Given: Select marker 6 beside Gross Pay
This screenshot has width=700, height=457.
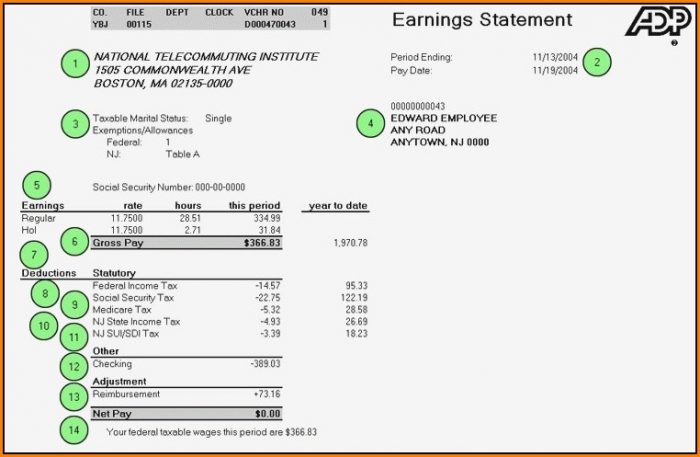Looking at the screenshot, I should point(74,241).
